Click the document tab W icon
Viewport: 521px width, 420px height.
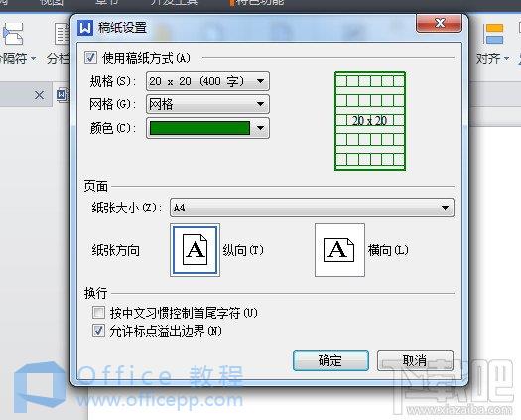63,95
